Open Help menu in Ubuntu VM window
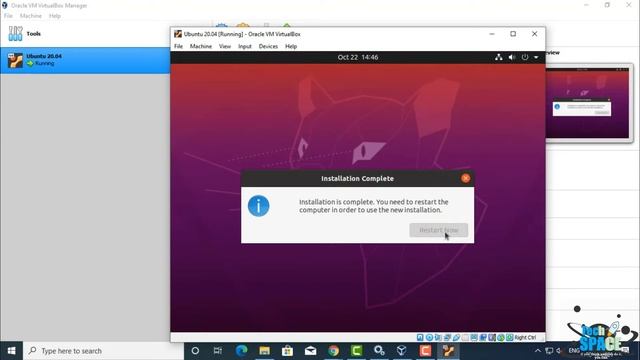 click(x=291, y=46)
